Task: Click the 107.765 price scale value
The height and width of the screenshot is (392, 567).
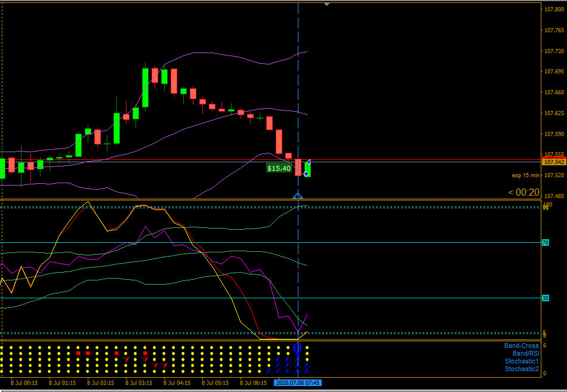Action: point(554,30)
